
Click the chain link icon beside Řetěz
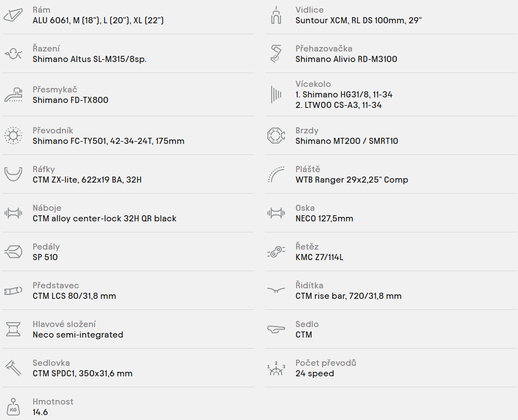276,252
